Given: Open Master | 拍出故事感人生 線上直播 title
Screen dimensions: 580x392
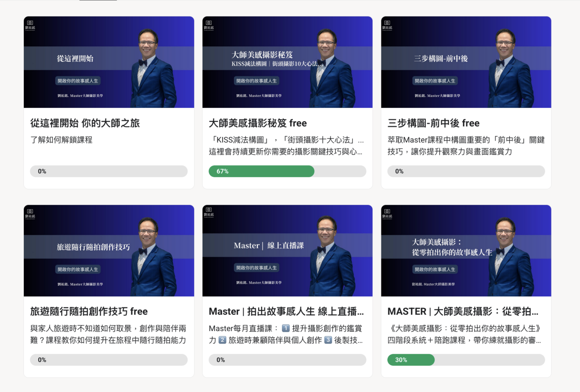Looking at the screenshot, I should [x=286, y=311].
